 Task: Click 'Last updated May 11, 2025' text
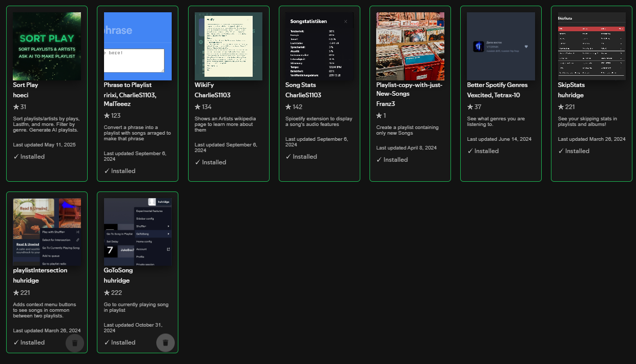[x=44, y=145]
